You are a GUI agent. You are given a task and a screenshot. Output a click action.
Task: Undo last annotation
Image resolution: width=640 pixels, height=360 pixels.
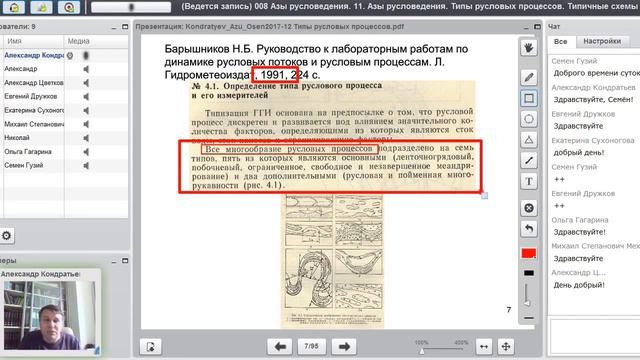(x=529, y=229)
